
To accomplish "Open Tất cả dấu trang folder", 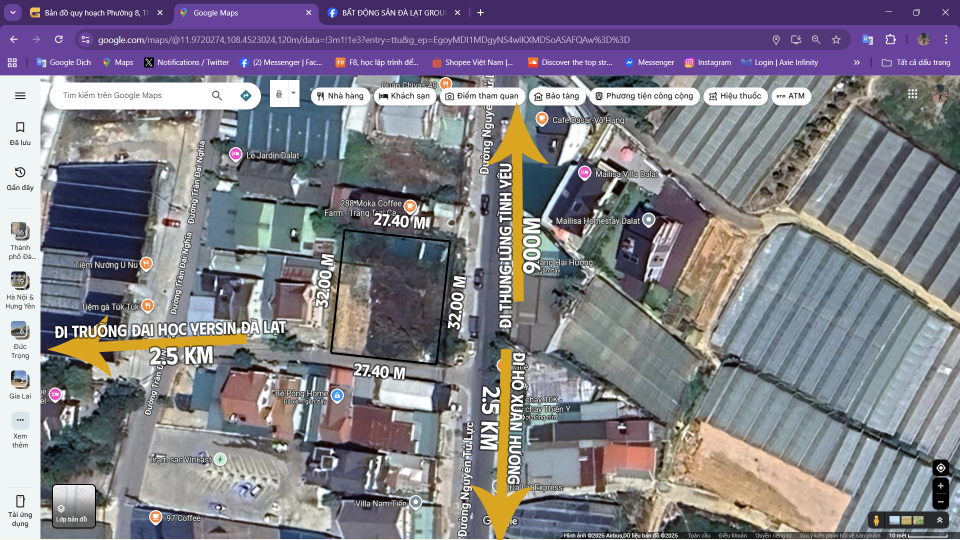I will (916, 62).
